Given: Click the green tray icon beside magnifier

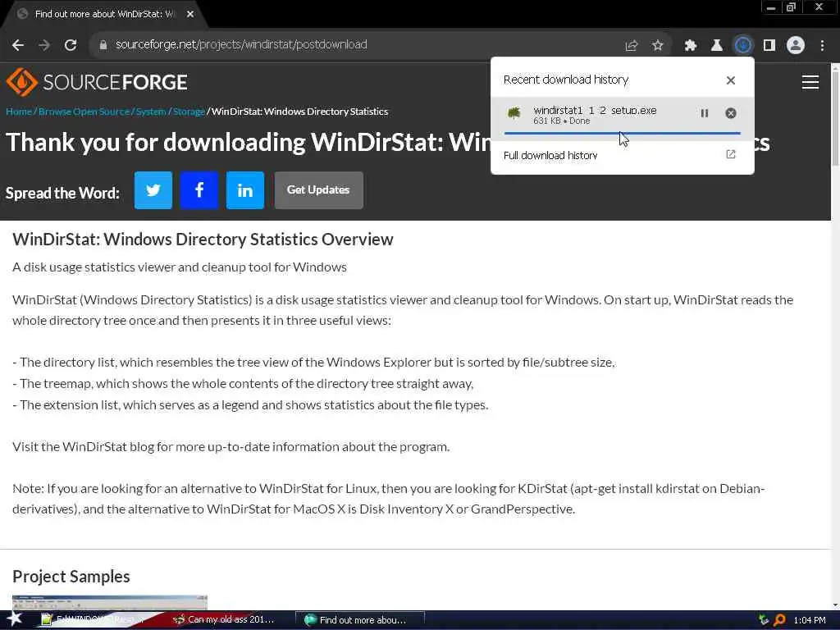Looking at the screenshot, I should tap(764, 620).
